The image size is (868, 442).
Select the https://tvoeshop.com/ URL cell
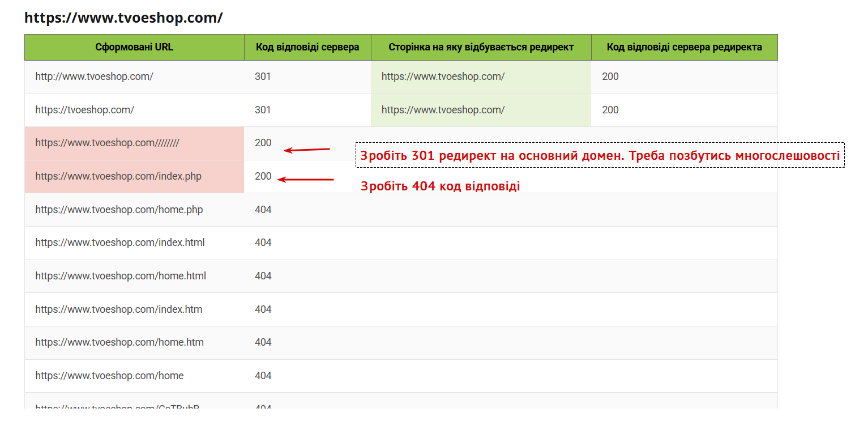pos(134,110)
